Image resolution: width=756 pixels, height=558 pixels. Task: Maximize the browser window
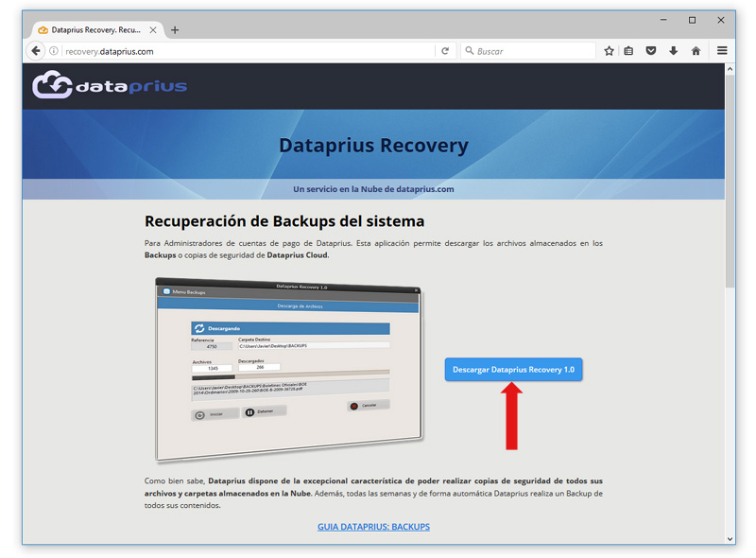692,20
